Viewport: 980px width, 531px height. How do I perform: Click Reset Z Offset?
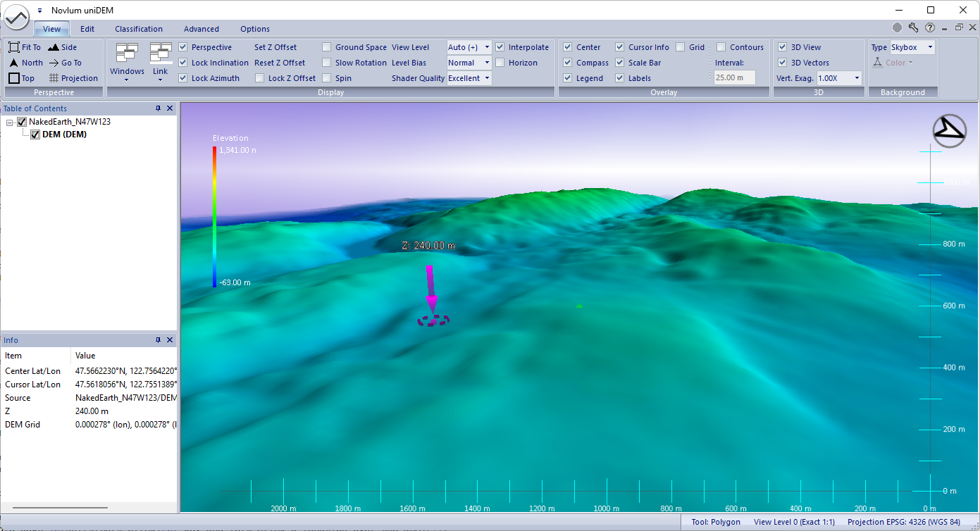(280, 63)
